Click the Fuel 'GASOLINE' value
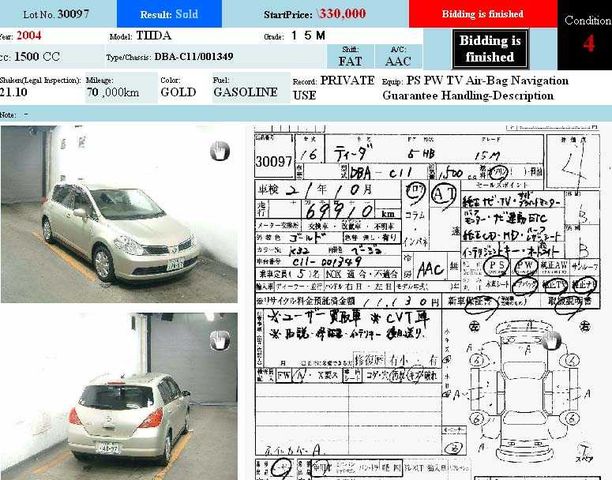The height and width of the screenshot is (480, 612). (x=246, y=92)
